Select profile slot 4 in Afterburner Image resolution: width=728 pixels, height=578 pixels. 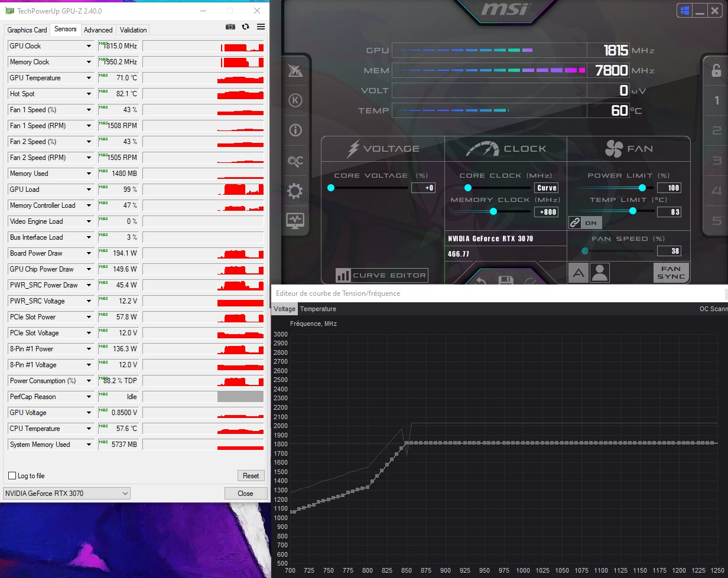click(717, 191)
